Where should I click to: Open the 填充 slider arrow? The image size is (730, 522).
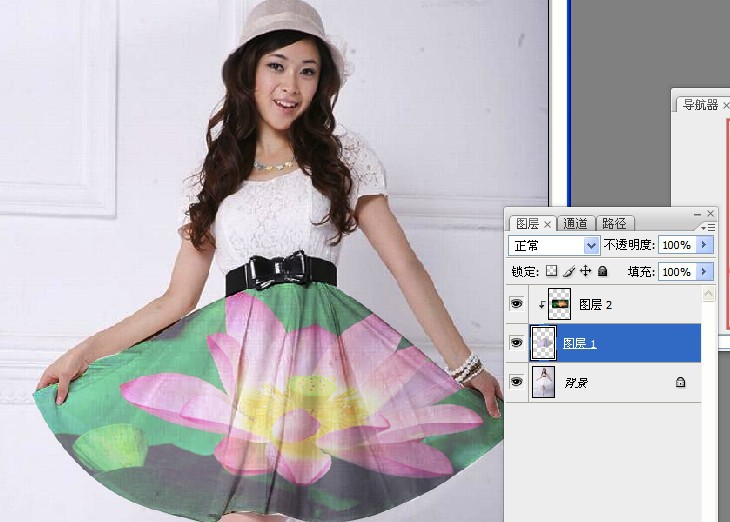704,271
